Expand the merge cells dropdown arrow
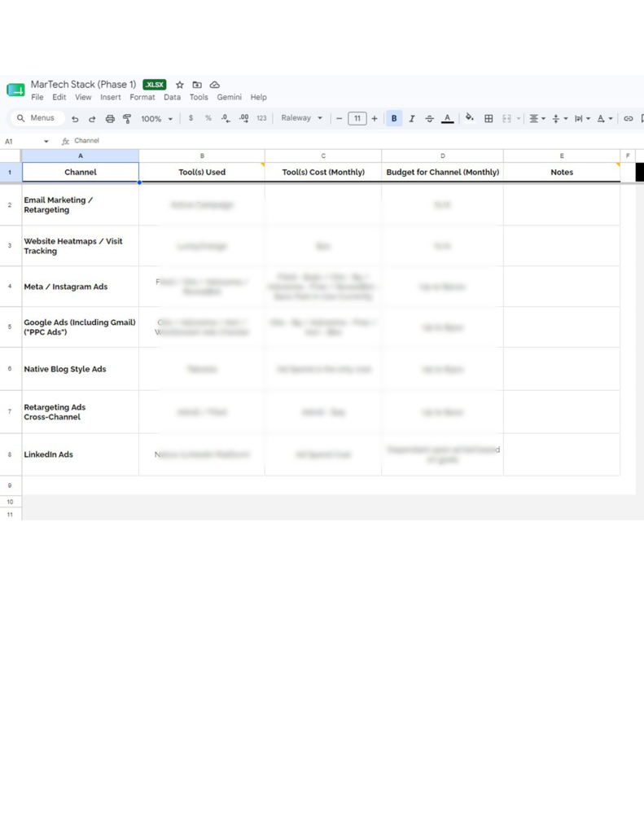 [518, 119]
